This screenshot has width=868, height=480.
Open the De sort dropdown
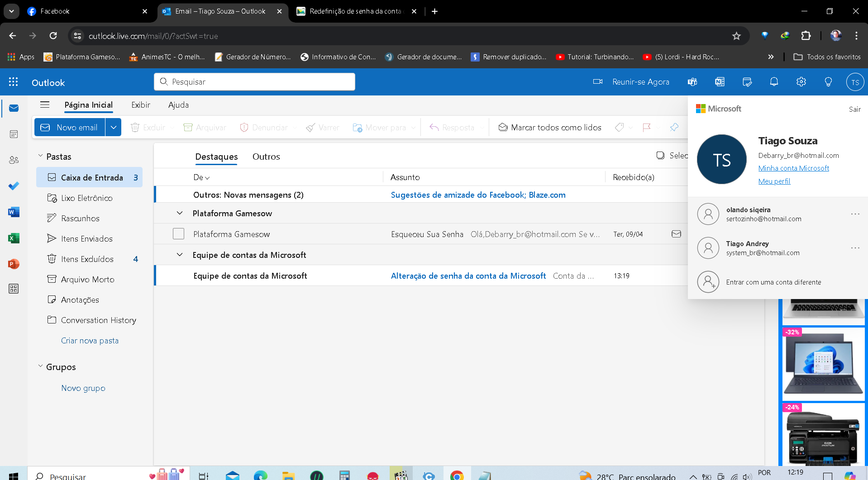point(201,177)
